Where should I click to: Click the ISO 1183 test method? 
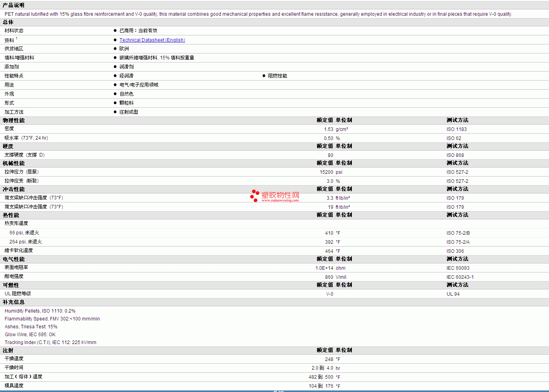[457, 129]
